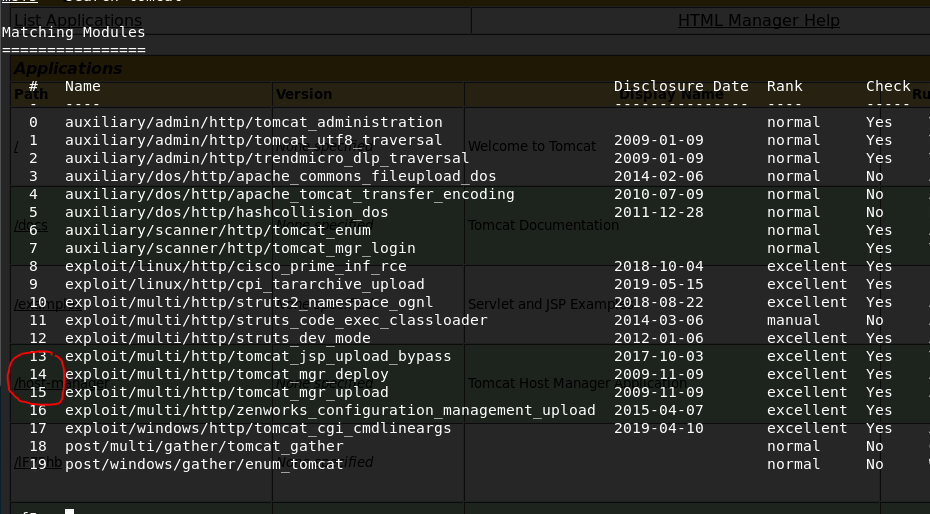Click the Rank column header
Screen dimensions: 930x514
coord(785,86)
